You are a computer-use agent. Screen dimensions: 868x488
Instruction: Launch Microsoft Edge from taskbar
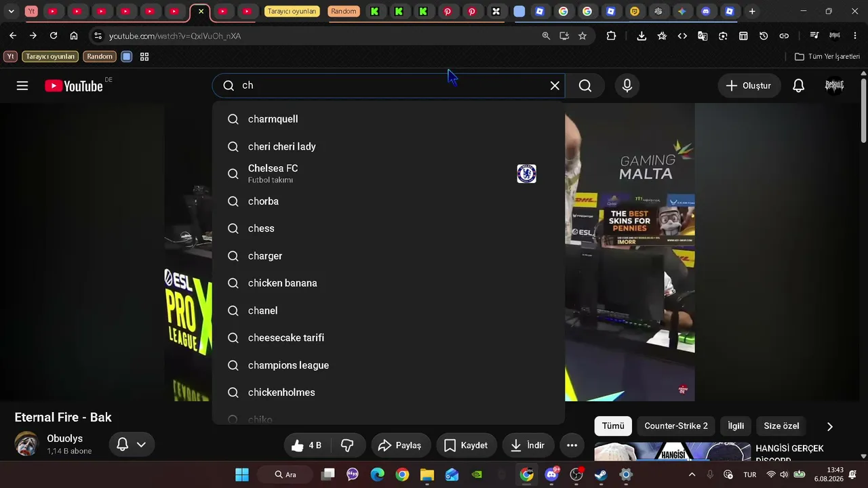pos(378,474)
